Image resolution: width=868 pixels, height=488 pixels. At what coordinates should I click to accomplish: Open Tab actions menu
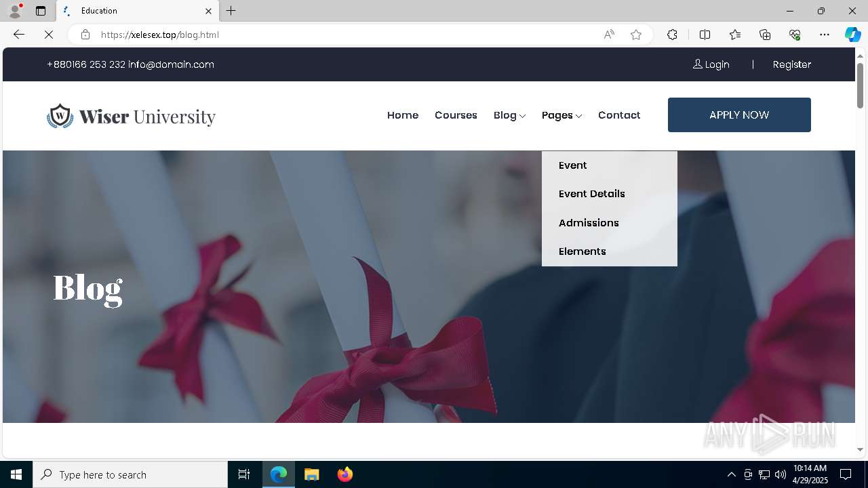[x=41, y=11]
